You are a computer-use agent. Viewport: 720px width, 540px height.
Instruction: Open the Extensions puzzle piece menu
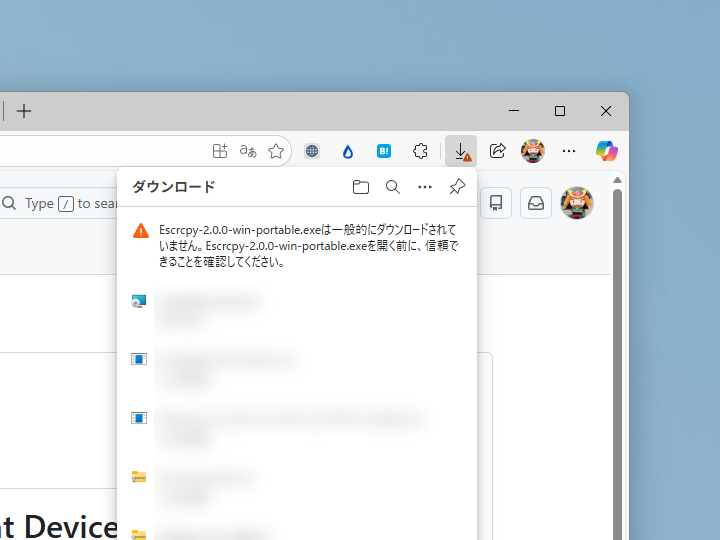coord(420,151)
